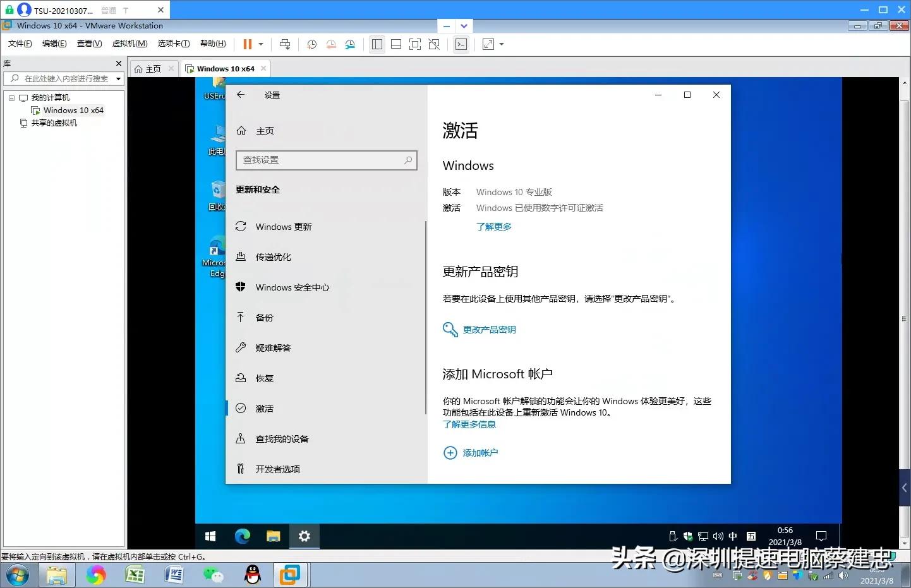This screenshot has height=588, width=911.
Task: Open the Snapshot Manager
Action: [x=350, y=44]
